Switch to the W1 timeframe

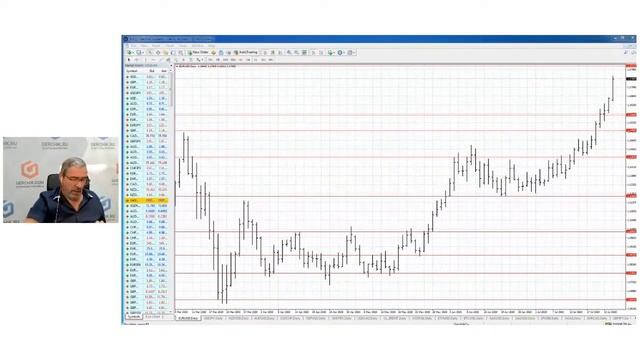coord(263,60)
